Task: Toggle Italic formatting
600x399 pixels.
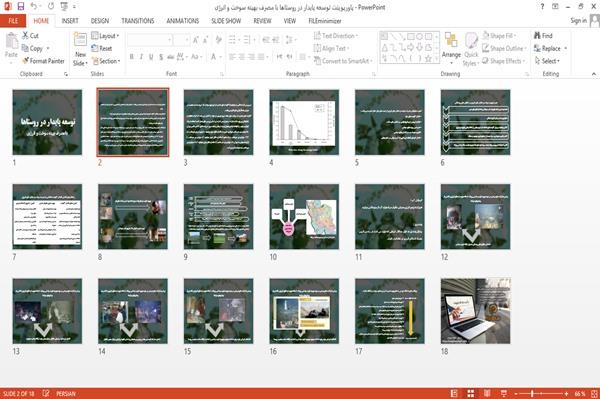Action: click(x=141, y=57)
